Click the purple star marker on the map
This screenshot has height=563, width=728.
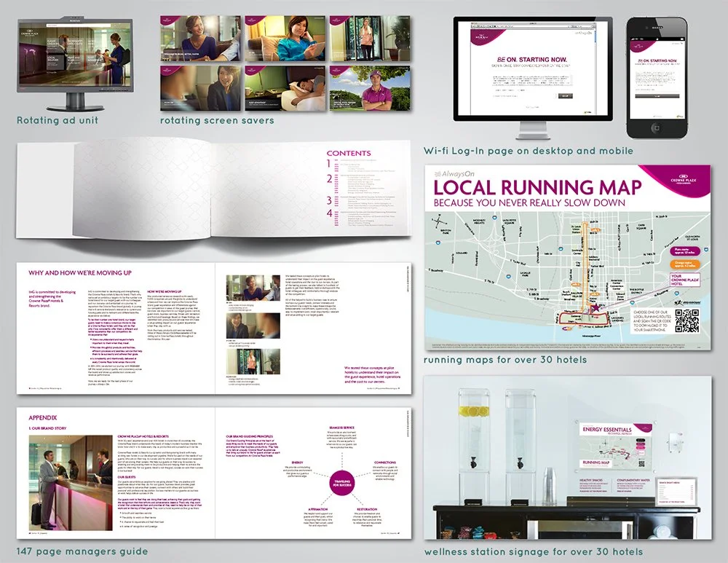coord(596,308)
